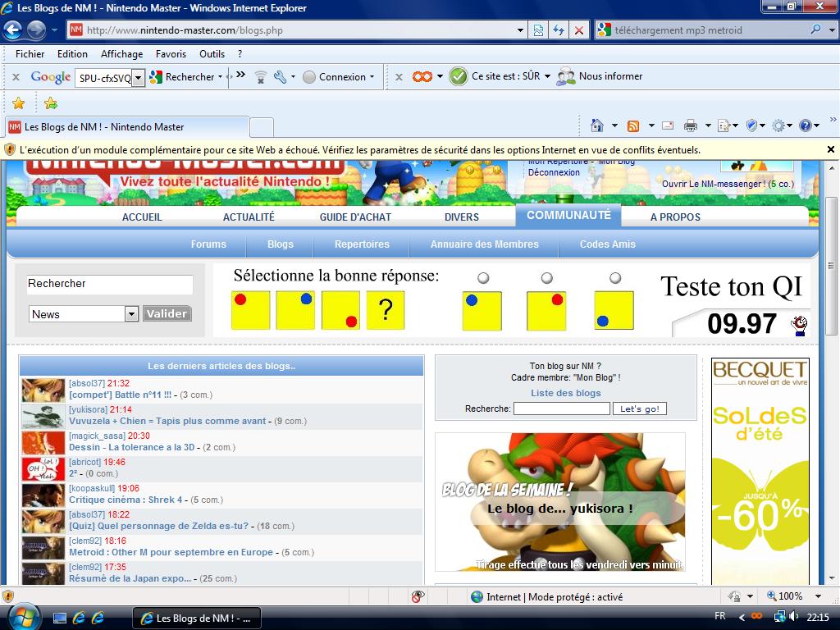The image size is (840, 630).
Task: Click the Forums submenu link
Action: point(208,244)
